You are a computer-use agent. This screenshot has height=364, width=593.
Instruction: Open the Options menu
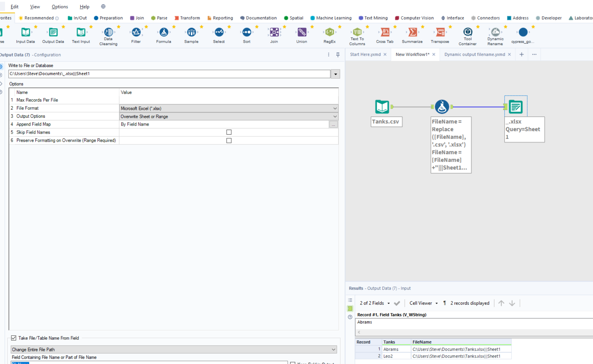(x=60, y=6)
